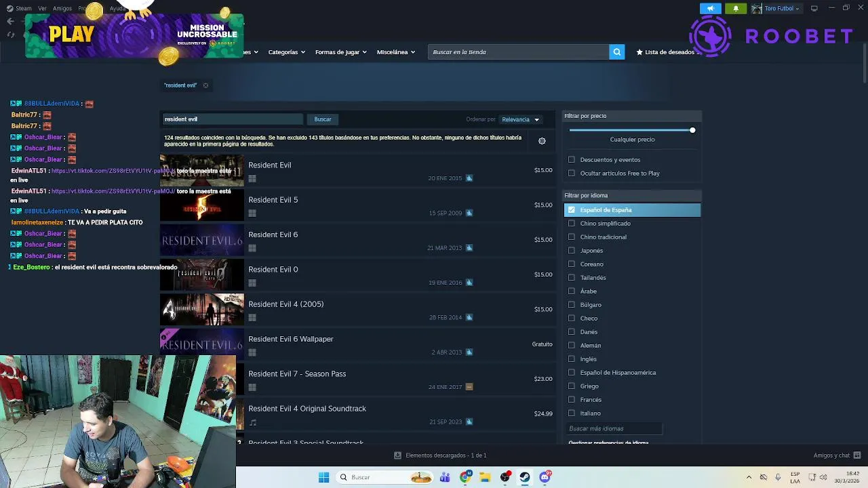The width and height of the screenshot is (868, 488).
Task: Click the Toro Futbol profile avatar
Action: [x=756, y=8]
